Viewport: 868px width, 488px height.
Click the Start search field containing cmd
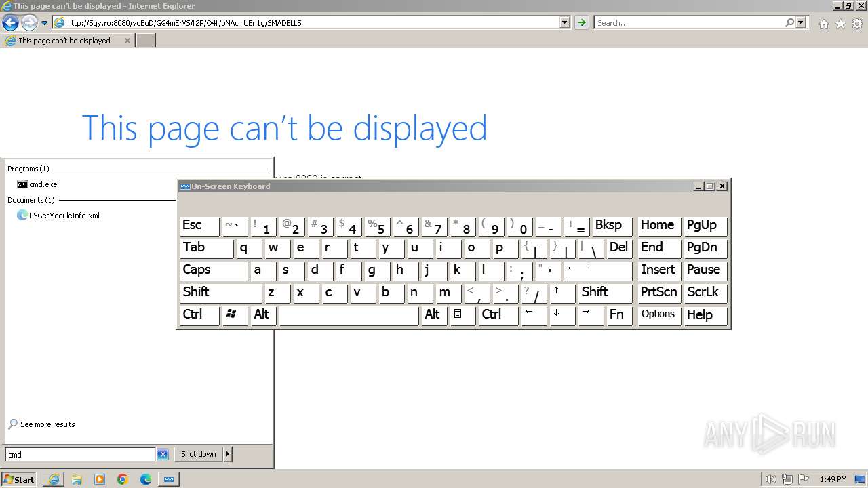coord(80,455)
